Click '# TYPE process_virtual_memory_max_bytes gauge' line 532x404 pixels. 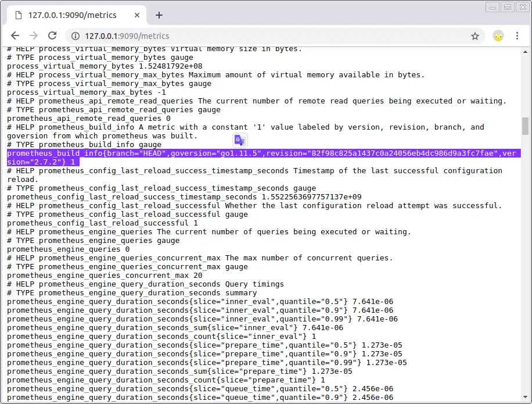pyautogui.click(x=109, y=84)
